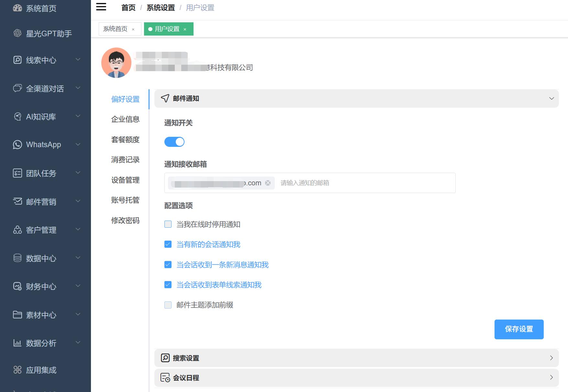The width and height of the screenshot is (568, 392).
Task: Click the user avatar picture
Action: (x=116, y=63)
